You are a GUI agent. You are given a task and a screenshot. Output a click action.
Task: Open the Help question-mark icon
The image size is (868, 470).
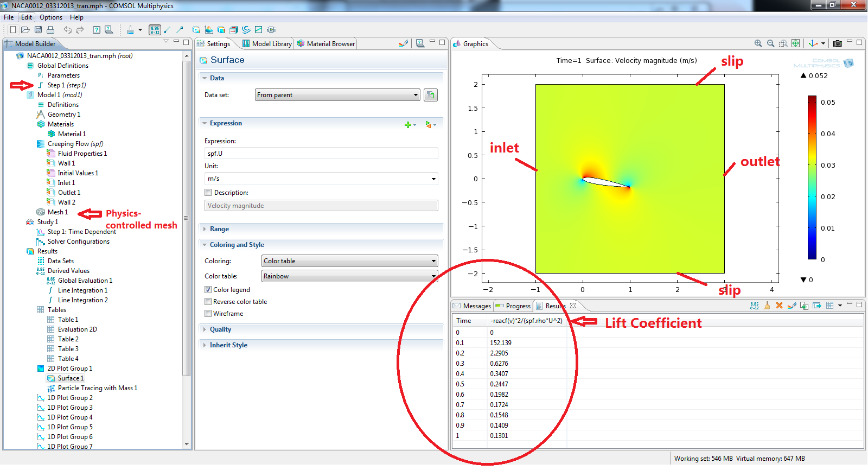[x=97, y=30]
